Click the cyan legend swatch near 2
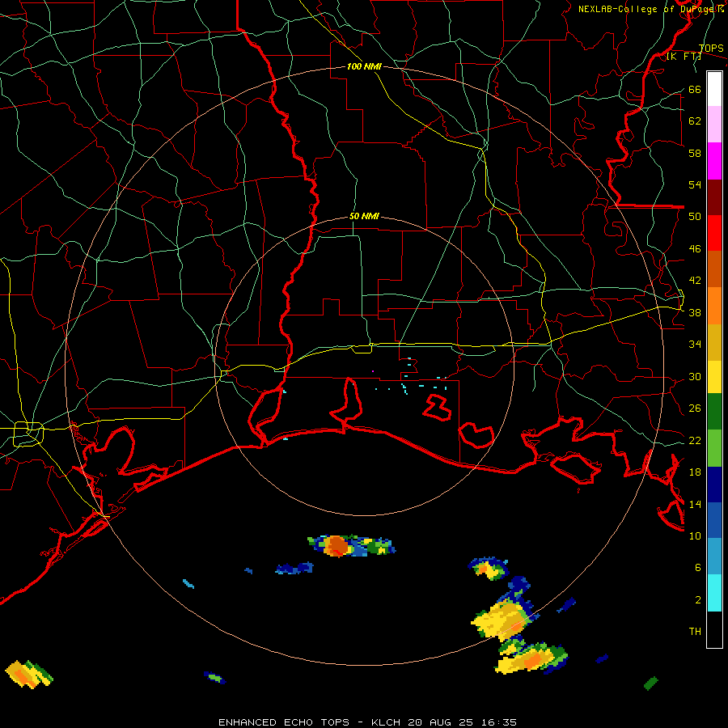The width and height of the screenshot is (728, 728). pyautogui.click(x=714, y=593)
